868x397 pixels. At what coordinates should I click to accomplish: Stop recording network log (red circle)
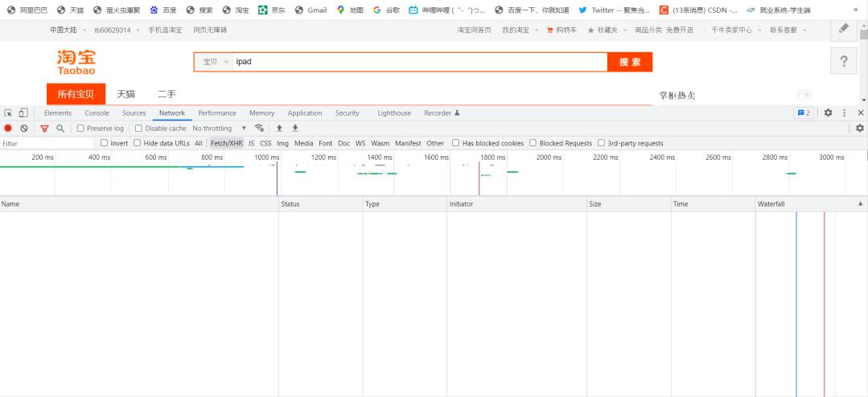pos(8,129)
